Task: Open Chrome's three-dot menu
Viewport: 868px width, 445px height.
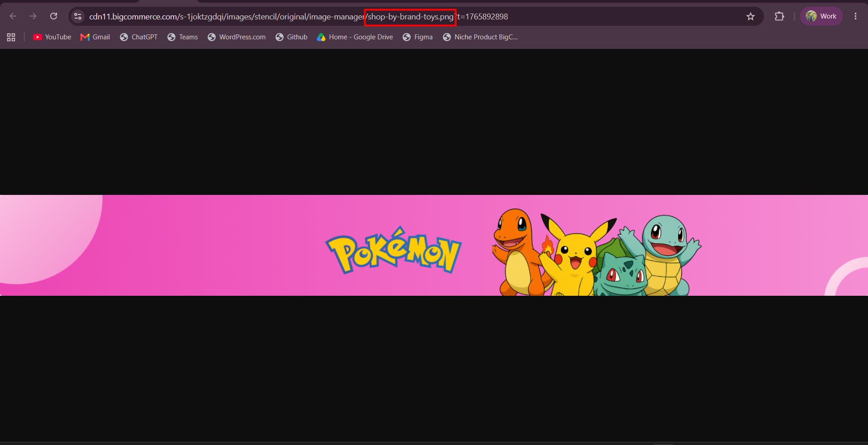Action: (x=855, y=16)
